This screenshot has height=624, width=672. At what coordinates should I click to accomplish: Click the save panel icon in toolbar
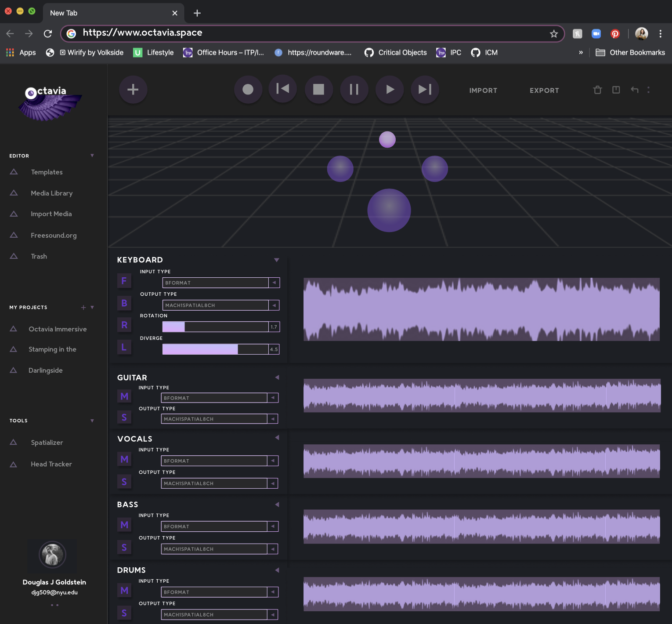[616, 90]
